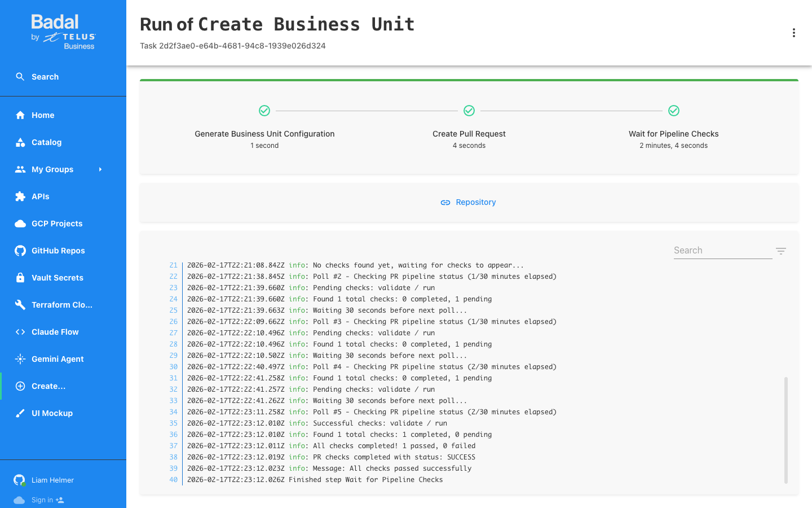Open Liam Helmer user profile
This screenshot has width=812, height=508.
52,480
